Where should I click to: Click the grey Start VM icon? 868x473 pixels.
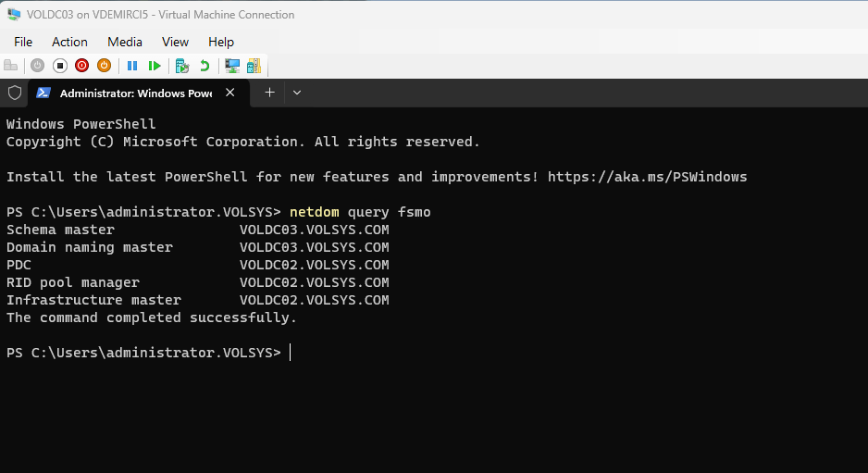click(x=37, y=66)
